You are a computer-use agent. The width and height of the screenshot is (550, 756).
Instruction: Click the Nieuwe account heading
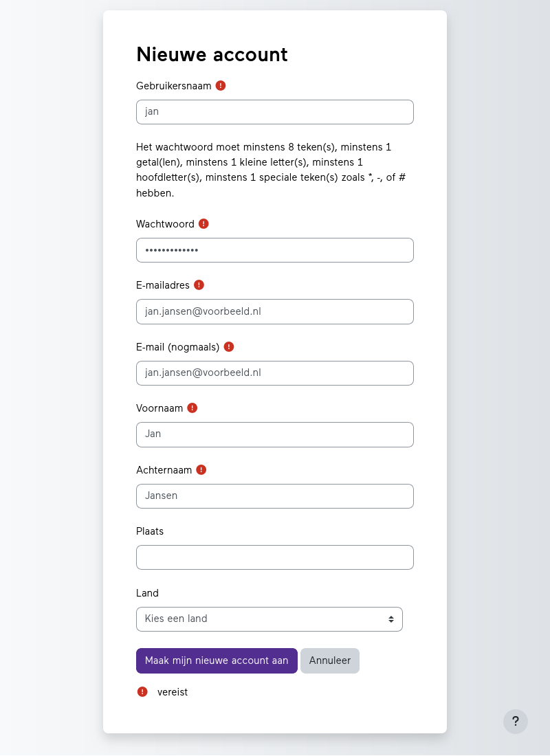tap(212, 54)
